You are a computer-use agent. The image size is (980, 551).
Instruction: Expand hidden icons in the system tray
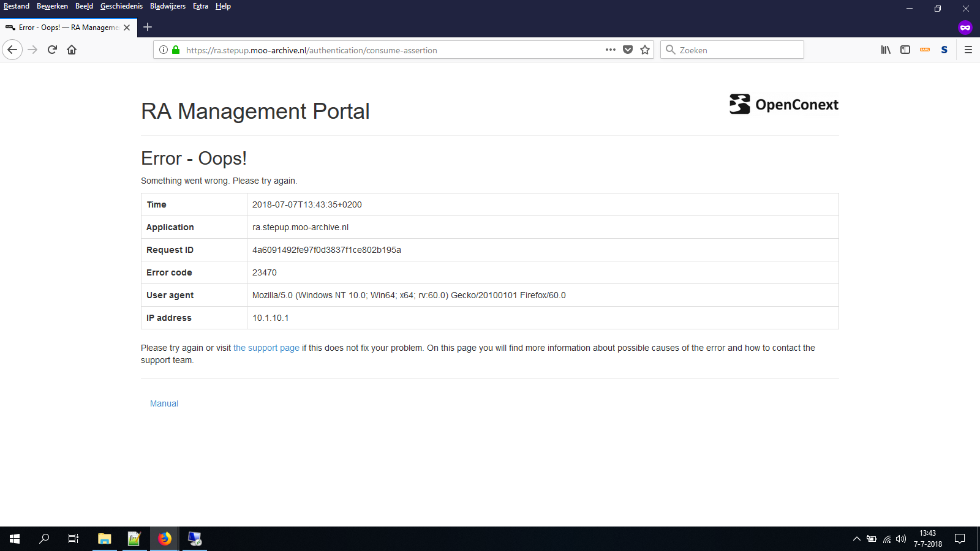856,539
